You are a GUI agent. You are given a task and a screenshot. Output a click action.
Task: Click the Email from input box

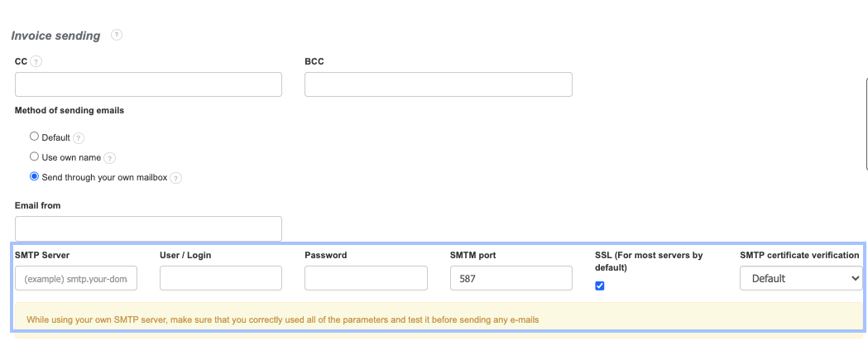click(148, 228)
